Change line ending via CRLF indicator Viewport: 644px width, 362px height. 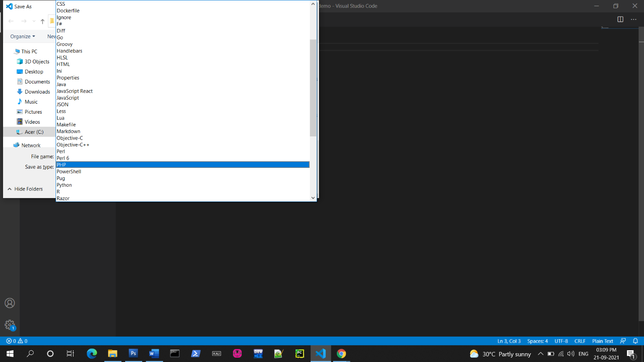tap(580, 341)
